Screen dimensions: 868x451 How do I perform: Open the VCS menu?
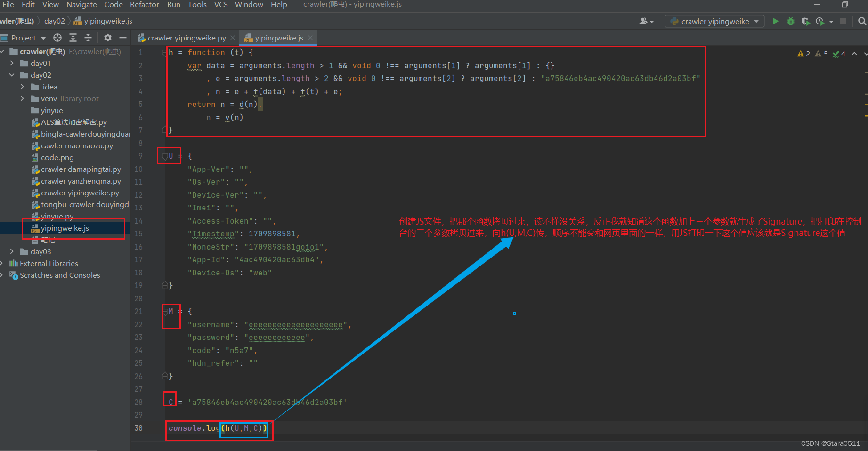point(221,5)
